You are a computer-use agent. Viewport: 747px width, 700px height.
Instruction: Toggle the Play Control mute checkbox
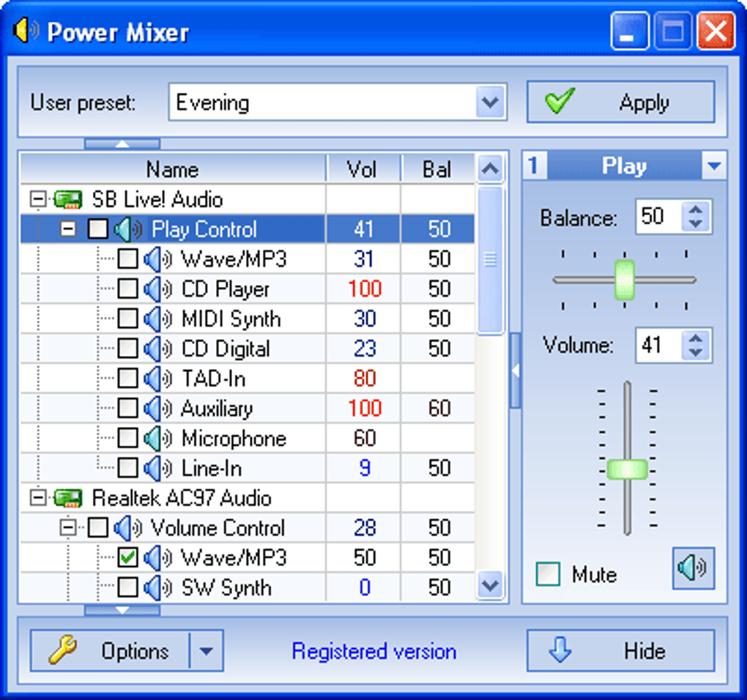coord(97,229)
